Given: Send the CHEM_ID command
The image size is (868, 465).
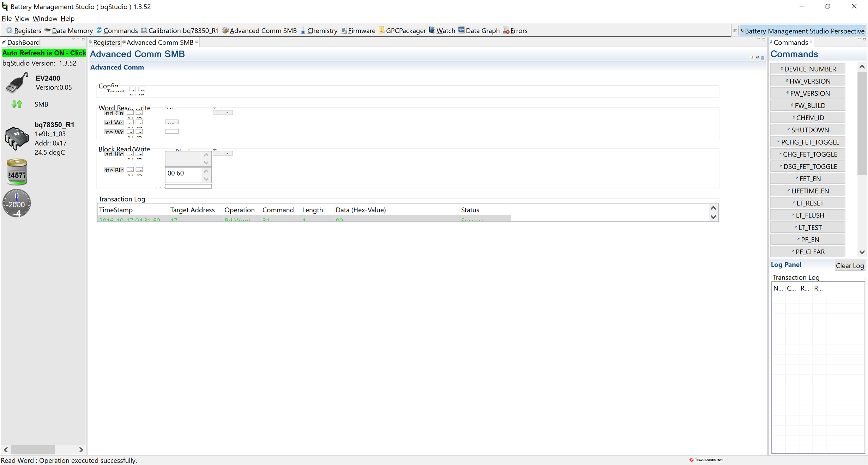Looking at the screenshot, I should pyautogui.click(x=808, y=118).
